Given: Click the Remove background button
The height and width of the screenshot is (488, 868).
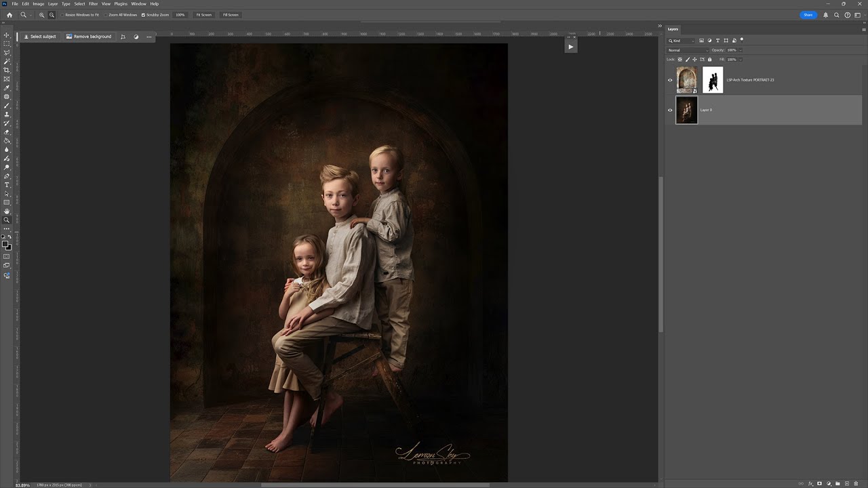Looking at the screenshot, I should (x=89, y=37).
